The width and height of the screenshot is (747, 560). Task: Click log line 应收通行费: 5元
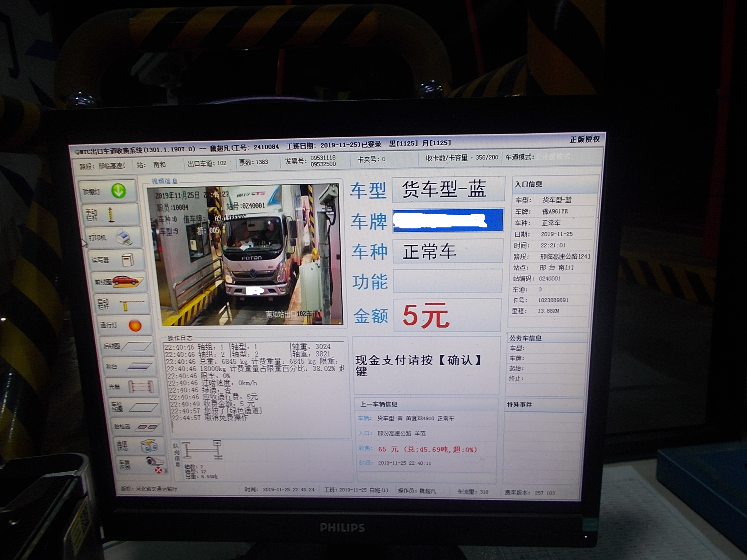213,397
